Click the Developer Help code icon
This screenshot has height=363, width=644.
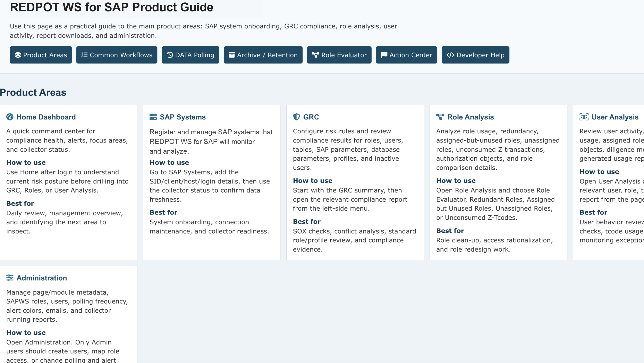click(x=450, y=55)
